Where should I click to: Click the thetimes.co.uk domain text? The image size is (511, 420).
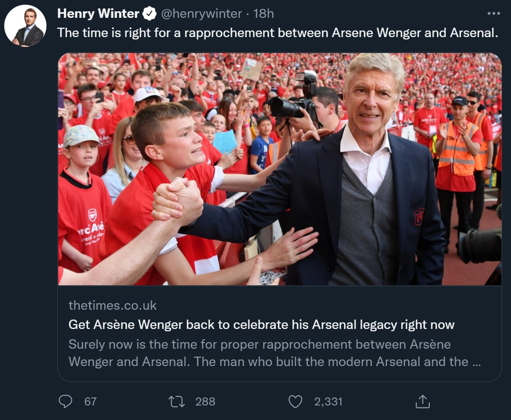click(113, 305)
